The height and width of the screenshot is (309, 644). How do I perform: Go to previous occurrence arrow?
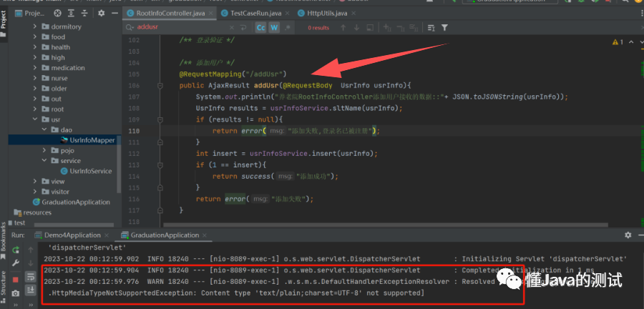click(343, 27)
